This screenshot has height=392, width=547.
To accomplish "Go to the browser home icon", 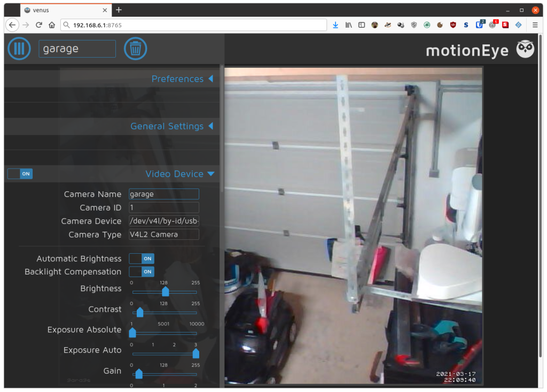I will [52, 25].
